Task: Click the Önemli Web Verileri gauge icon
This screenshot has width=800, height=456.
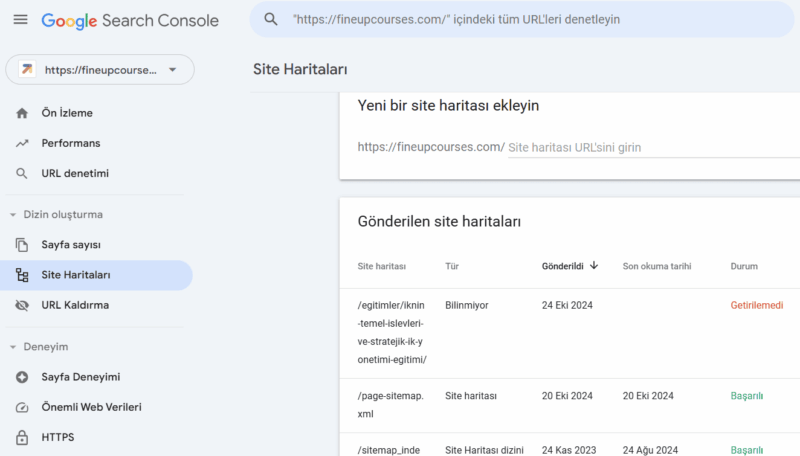Action: (x=21, y=407)
